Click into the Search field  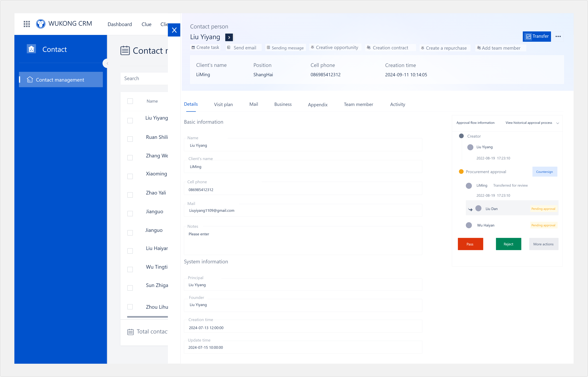[x=144, y=79]
